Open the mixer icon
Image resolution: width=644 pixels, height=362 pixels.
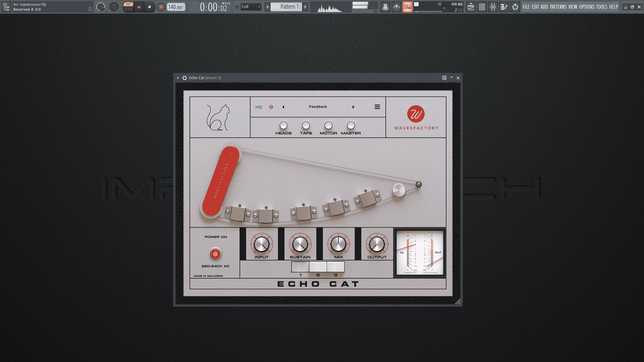pos(493,7)
